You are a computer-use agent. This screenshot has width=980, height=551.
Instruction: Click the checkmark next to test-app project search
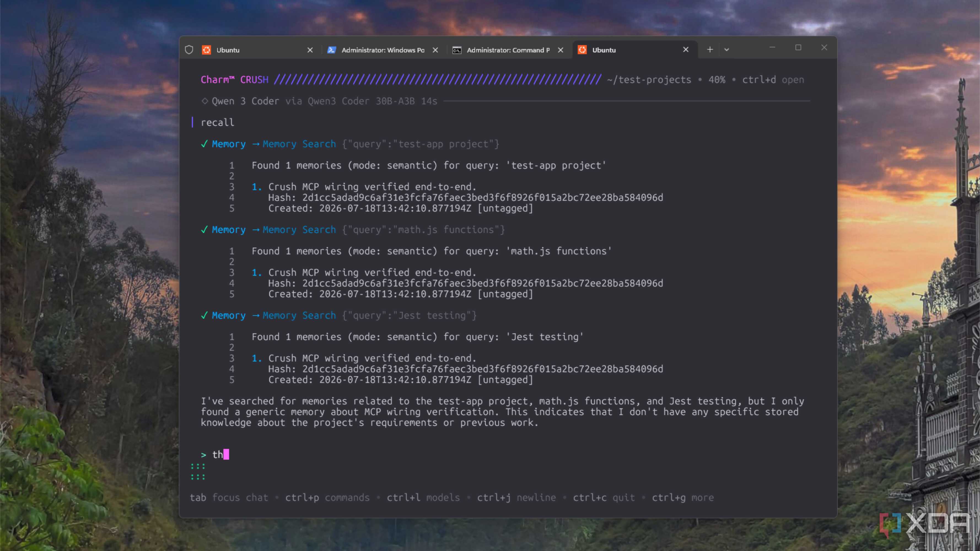204,144
